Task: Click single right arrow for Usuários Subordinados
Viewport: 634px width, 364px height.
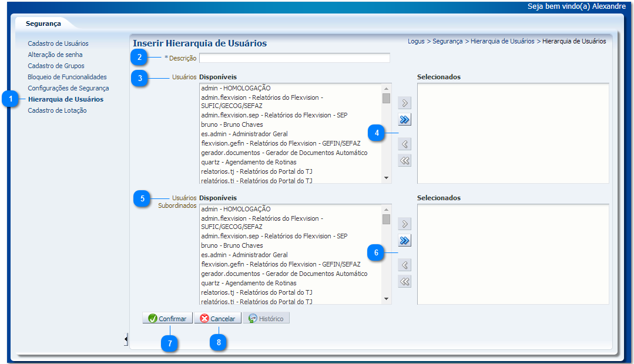Action: click(x=404, y=224)
